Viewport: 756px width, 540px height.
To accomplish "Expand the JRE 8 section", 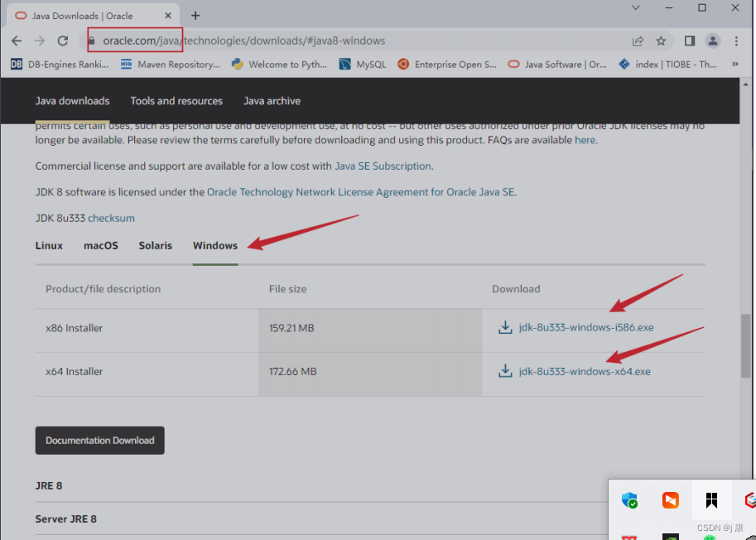I will [49, 485].
